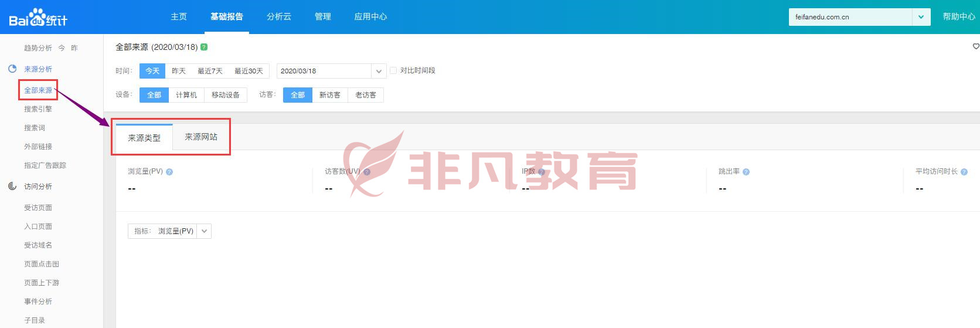This screenshot has width=980, height=328.
Task: Expand 访问分析 sidebar section
Action: point(38,187)
